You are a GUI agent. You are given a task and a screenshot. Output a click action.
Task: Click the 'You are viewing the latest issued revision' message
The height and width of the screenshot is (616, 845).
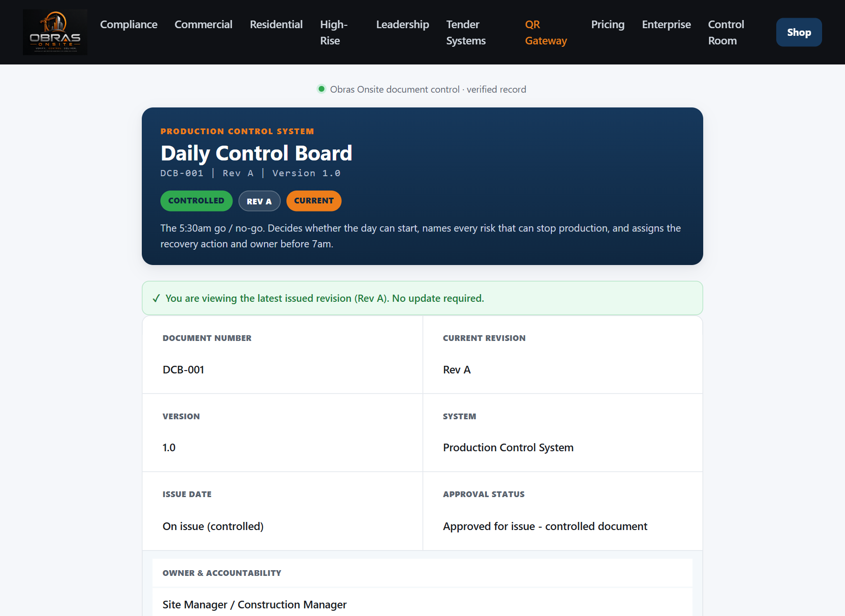(x=325, y=298)
